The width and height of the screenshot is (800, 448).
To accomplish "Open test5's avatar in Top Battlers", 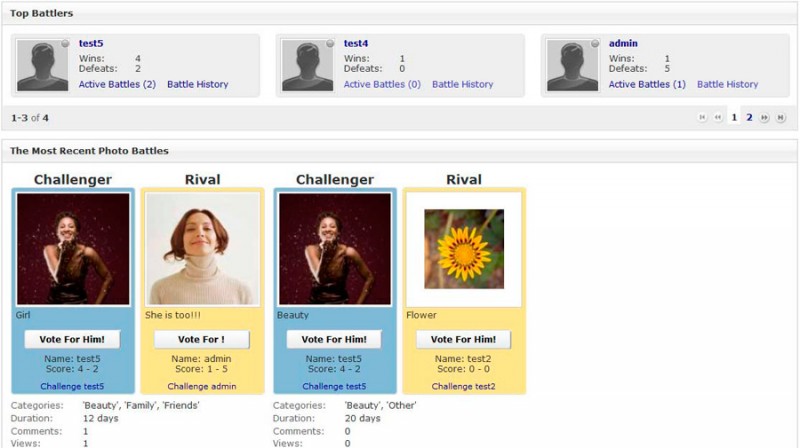I will 42,65.
